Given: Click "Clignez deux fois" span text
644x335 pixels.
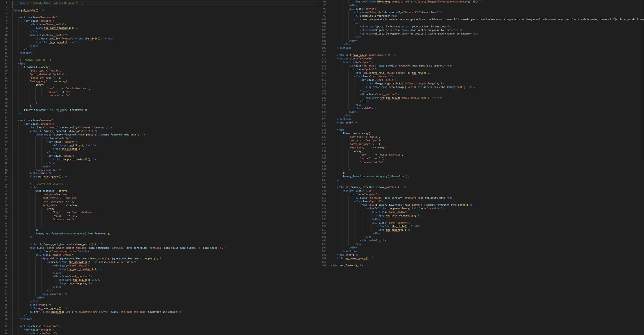Looking at the screenshot, I should [386, 30].
